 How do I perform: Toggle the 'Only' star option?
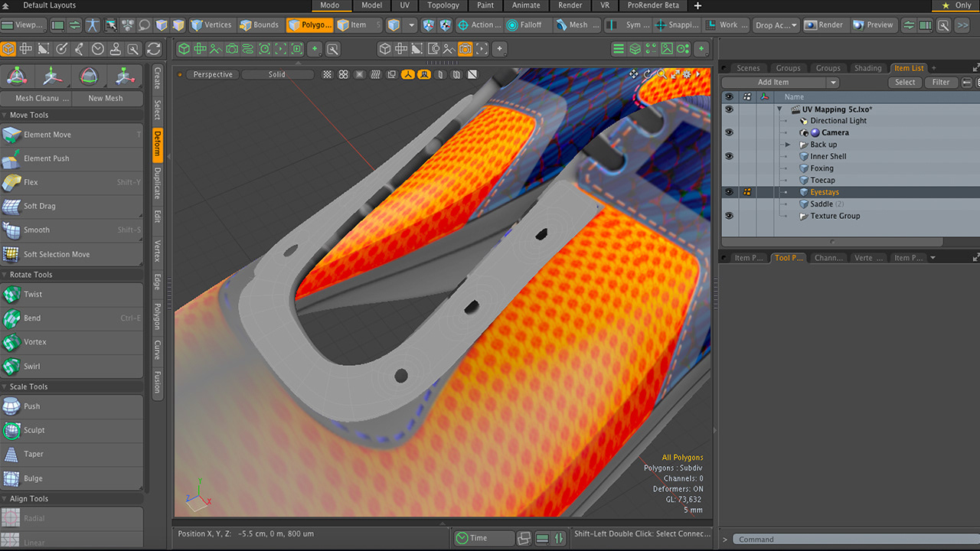click(957, 5)
